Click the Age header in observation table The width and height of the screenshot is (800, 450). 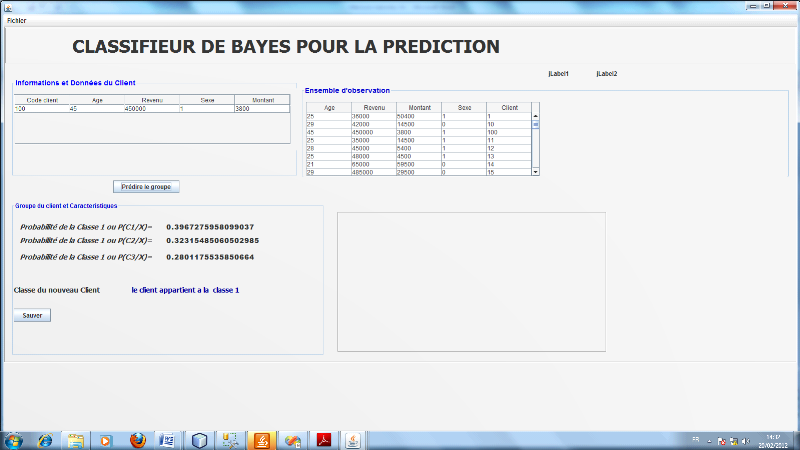329,108
